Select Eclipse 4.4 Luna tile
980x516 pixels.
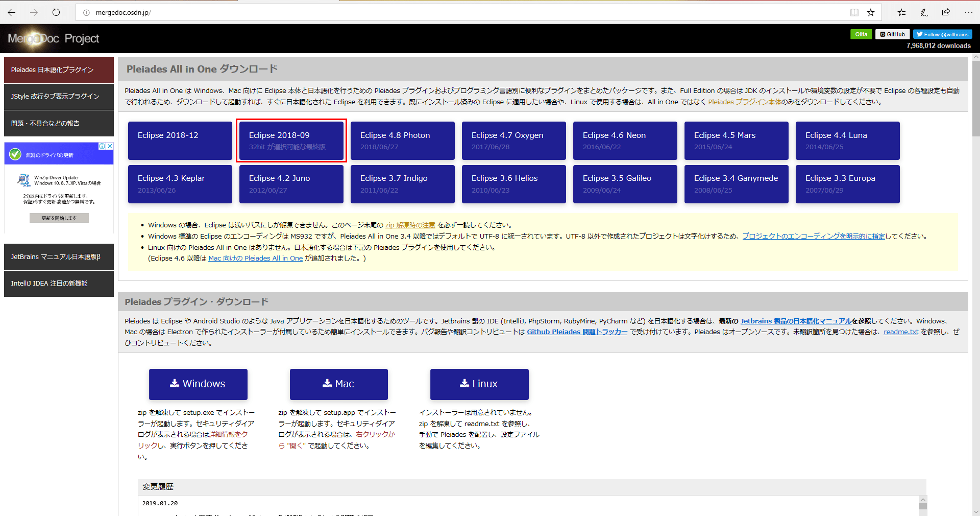848,140
